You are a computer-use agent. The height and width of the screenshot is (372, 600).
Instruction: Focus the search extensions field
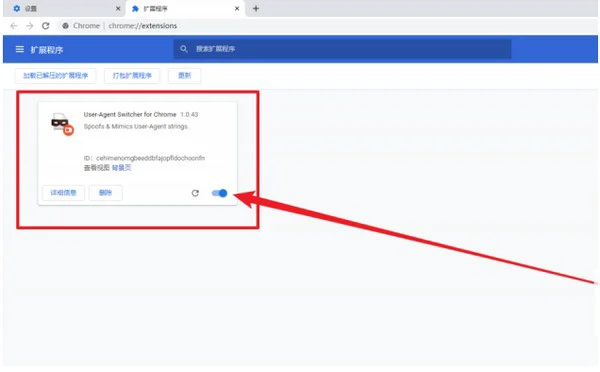(x=342, y=49)
